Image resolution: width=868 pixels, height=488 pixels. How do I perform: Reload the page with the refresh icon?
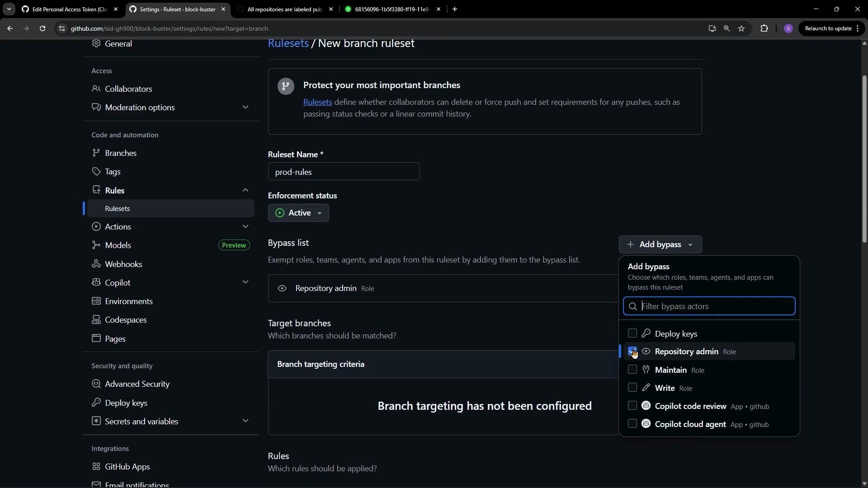(42, 28)
